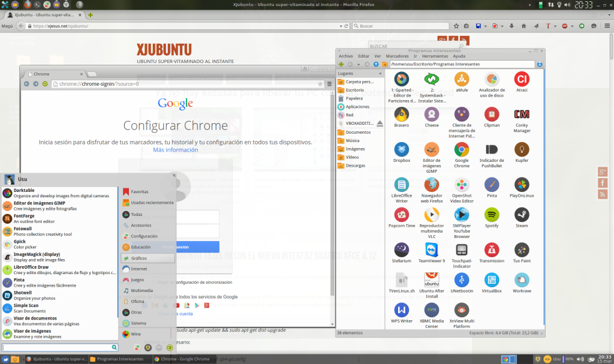Eject VBOXADDITI volume in sidebar

[380, 124]
